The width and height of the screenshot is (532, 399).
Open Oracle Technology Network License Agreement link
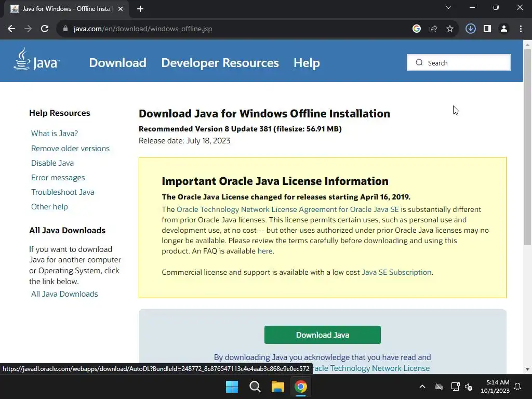pos(288,209)
